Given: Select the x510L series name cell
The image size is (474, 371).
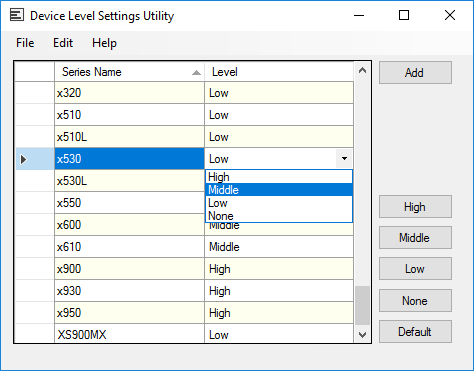Looking at the screenshot, I should 129,137.
